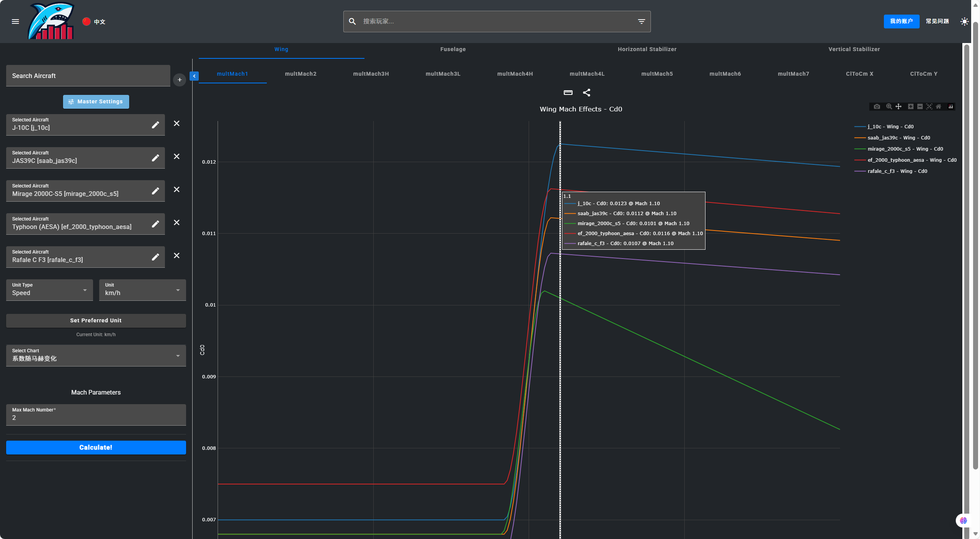The width and height of the screenshot is (980, 539).
Task: Toggle mirage_2000c_s5 trace in legend
Action: [905, 149]
